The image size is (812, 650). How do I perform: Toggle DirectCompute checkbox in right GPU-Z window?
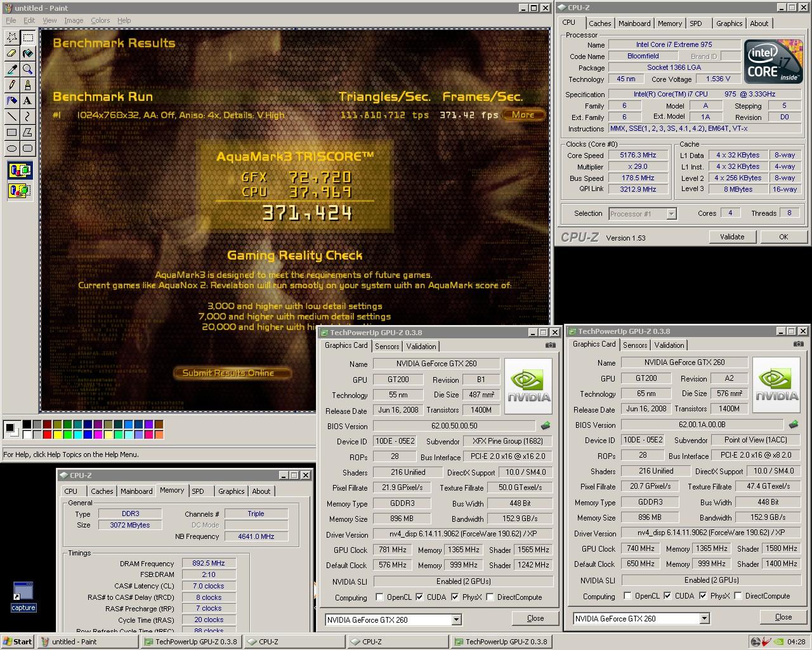click(x=738, y=596)
